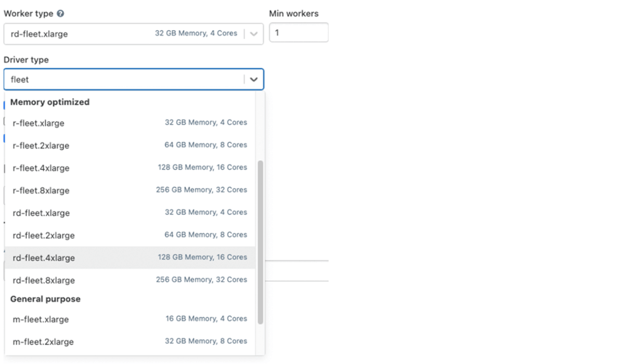Select r-fleet.xlarge with 32 GB Memory
Viewport: 624px width, 364px height.
(130, 123)
